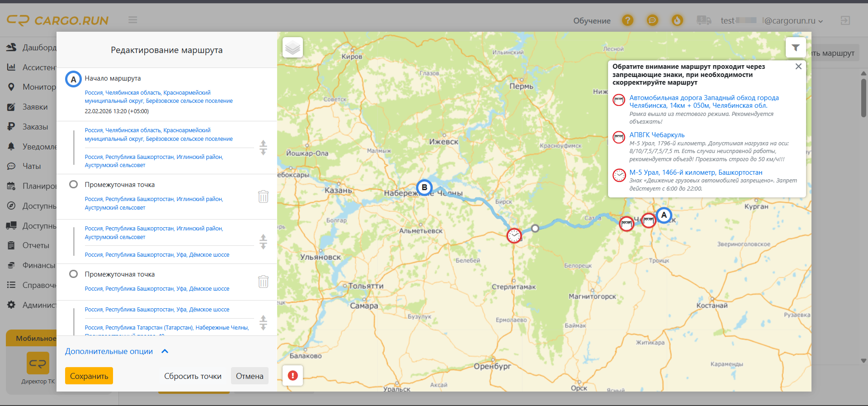Select the first Промежуточная точка radio circle
The height and width of the screenshot is (406, 868).
pos(73,184)
